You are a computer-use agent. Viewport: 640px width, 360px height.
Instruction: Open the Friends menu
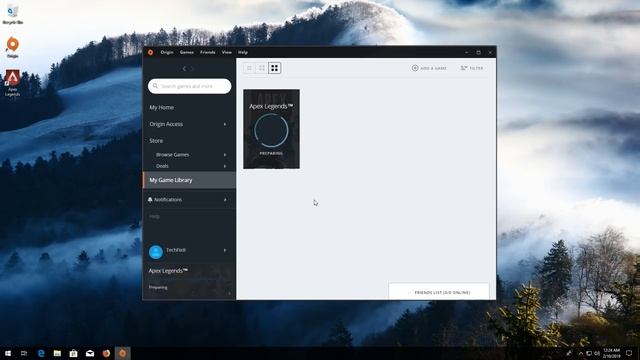coord(208,52)
